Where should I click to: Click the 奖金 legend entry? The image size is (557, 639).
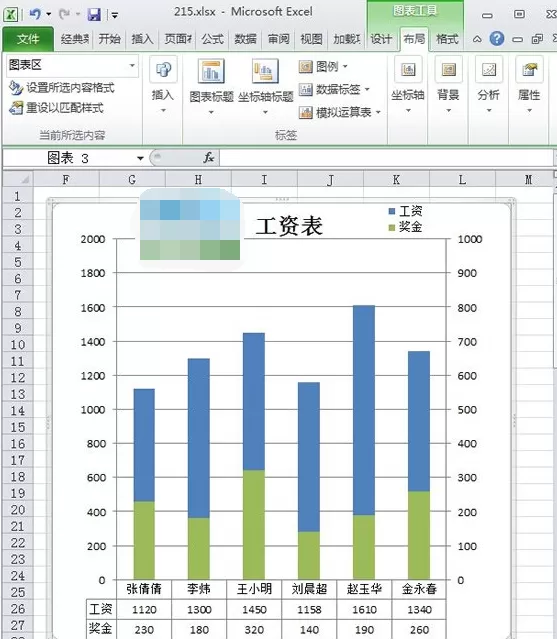click(x=405, y=227)
